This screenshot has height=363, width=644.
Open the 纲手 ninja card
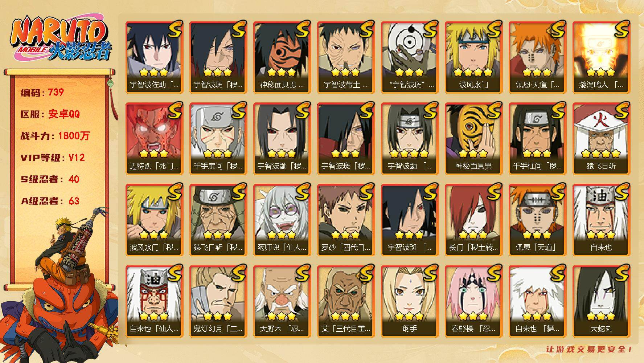pos(410,301)
